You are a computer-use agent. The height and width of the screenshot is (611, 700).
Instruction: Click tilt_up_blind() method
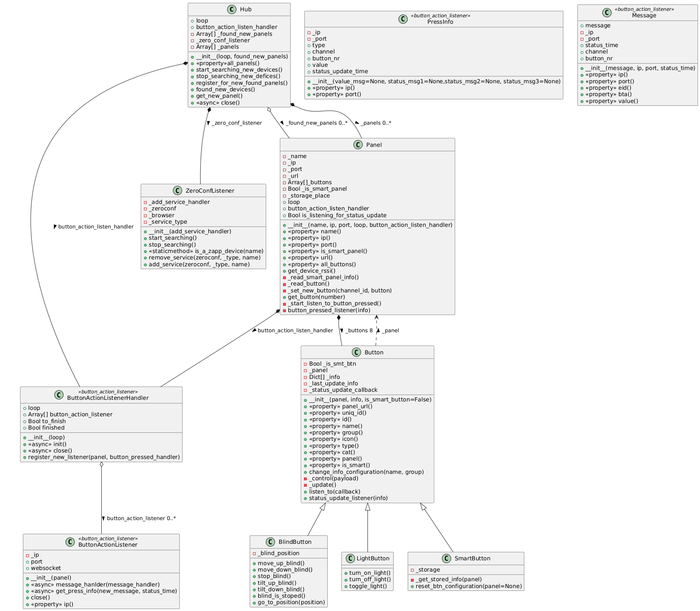coord(277,583)
